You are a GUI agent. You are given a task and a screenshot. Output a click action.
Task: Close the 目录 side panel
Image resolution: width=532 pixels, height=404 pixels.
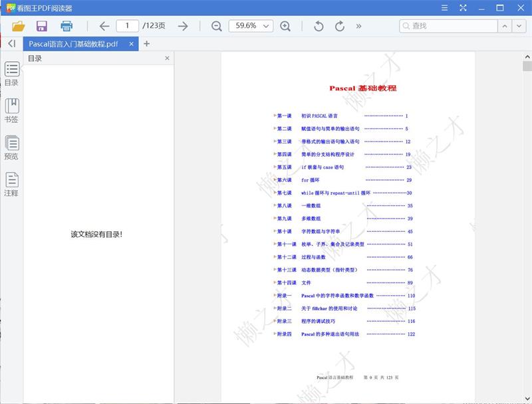167,58
